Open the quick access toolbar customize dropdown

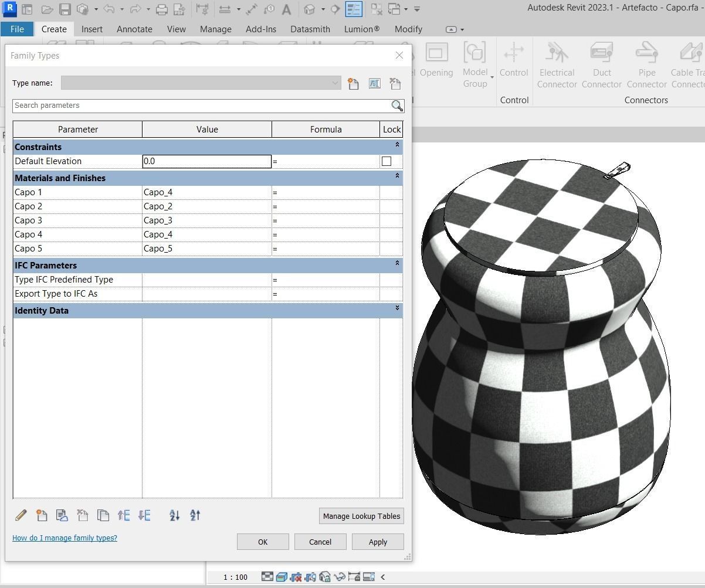point(417,9)
